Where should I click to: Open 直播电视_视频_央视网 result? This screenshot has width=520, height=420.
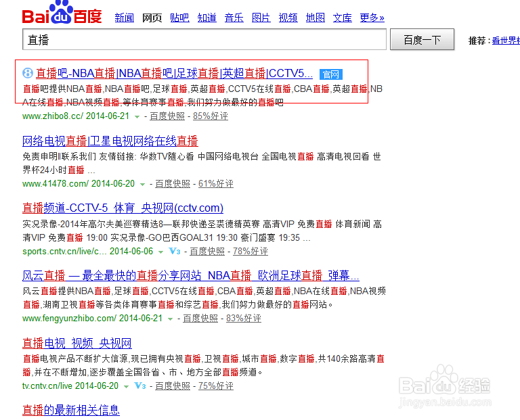(x=77, y=343)
